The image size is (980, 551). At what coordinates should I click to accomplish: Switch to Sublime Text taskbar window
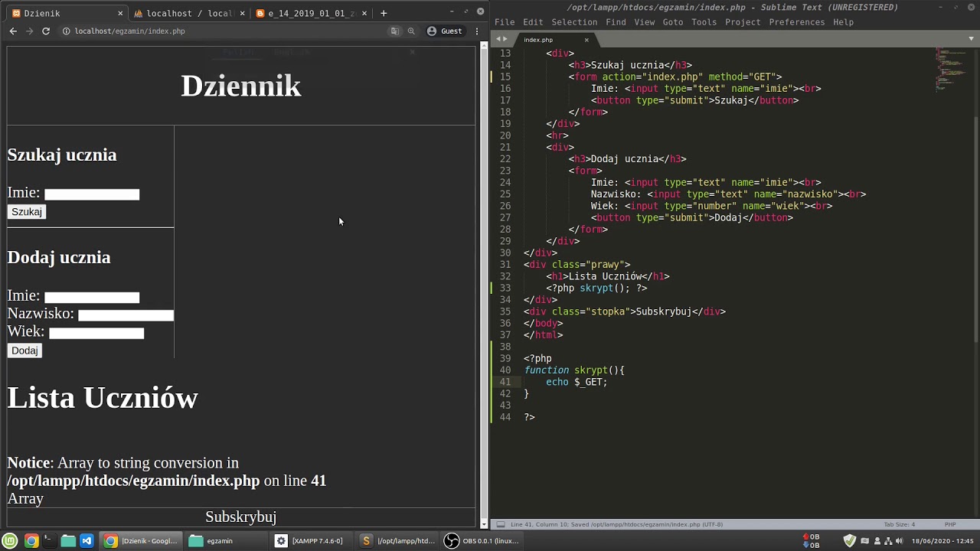398,541
